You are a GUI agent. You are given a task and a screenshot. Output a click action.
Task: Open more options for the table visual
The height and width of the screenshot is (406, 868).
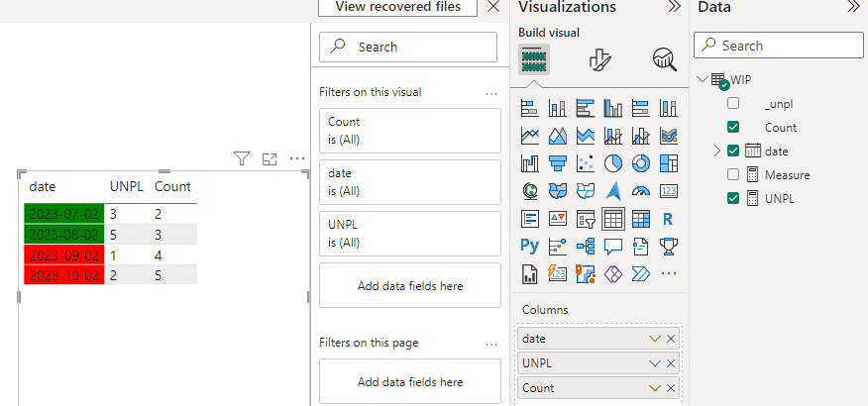tap(297, 159)
